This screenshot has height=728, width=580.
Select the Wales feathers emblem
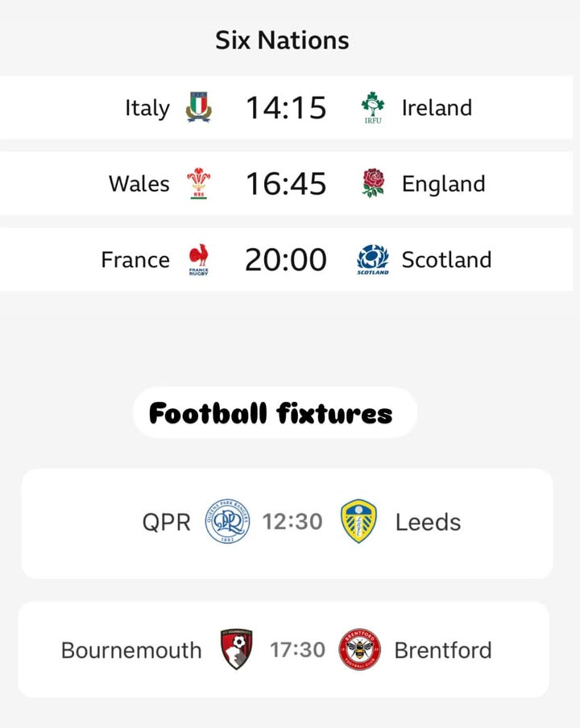click(199, 184)
